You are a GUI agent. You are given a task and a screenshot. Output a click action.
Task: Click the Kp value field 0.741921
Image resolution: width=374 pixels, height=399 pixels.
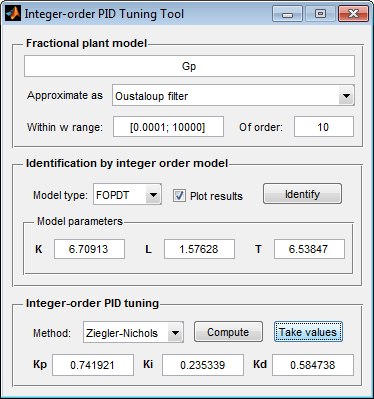(x=93, y=365)
